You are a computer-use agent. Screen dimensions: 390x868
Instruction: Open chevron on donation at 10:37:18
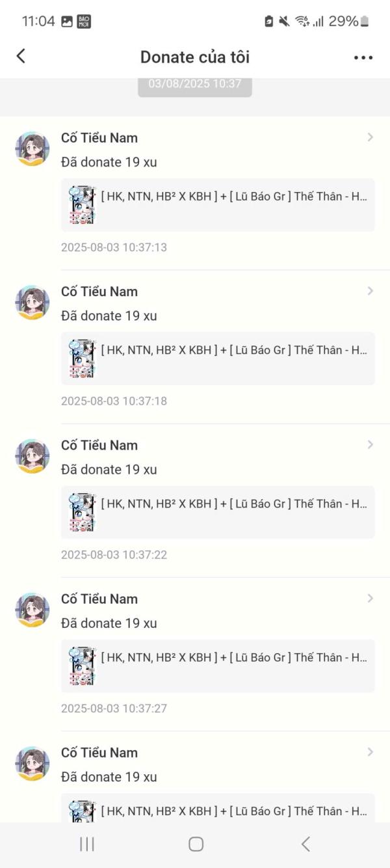pos(370,291)
